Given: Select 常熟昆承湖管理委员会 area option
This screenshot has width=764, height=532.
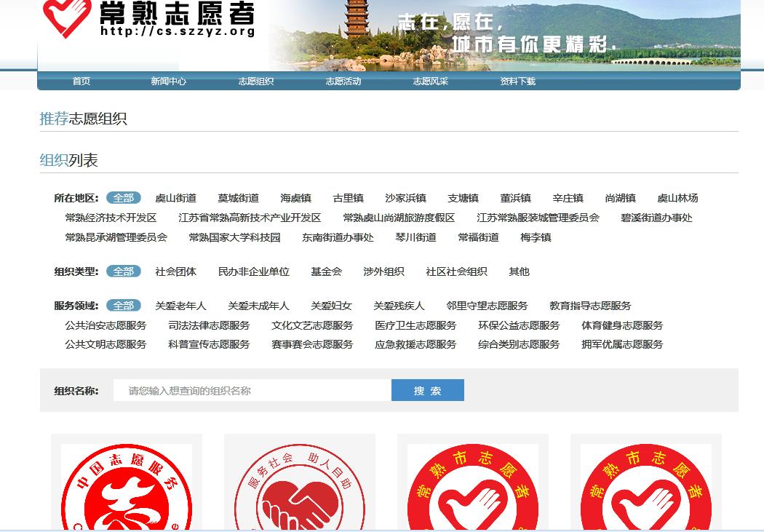Looking at the screenshot, I should (116, 237).
